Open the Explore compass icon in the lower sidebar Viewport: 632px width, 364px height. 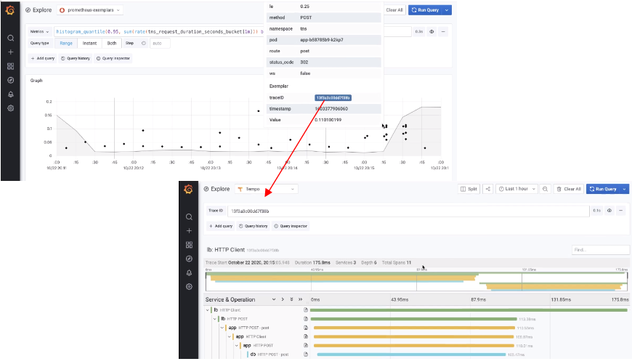189,259
